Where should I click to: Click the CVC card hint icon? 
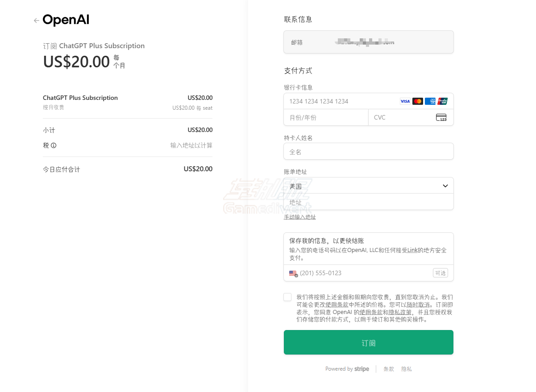pyautogui.click(x=441, y=118)
